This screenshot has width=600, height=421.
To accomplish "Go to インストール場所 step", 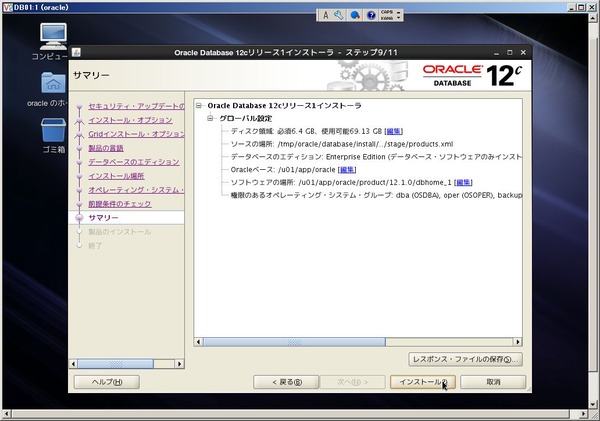I will click(116, 176).
